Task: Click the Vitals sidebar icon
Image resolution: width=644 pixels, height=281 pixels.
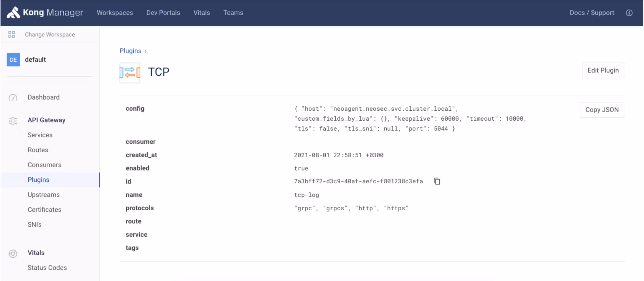Action: [x=13, y=253]
